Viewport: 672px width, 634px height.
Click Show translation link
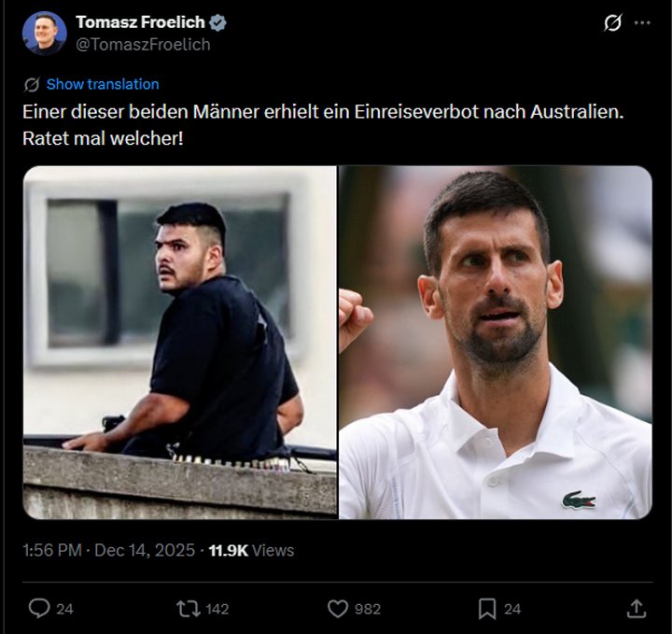(x=103, y=84)
